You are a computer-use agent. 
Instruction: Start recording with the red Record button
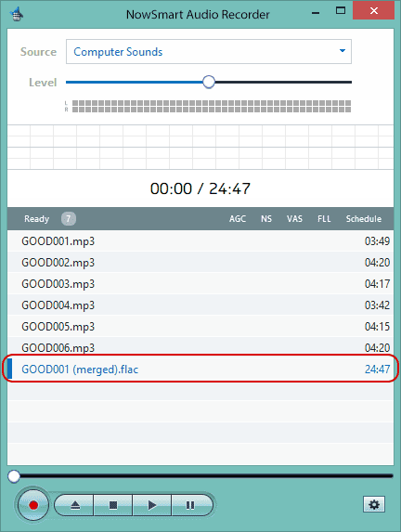pyautogui.click(x=32, y=505)
